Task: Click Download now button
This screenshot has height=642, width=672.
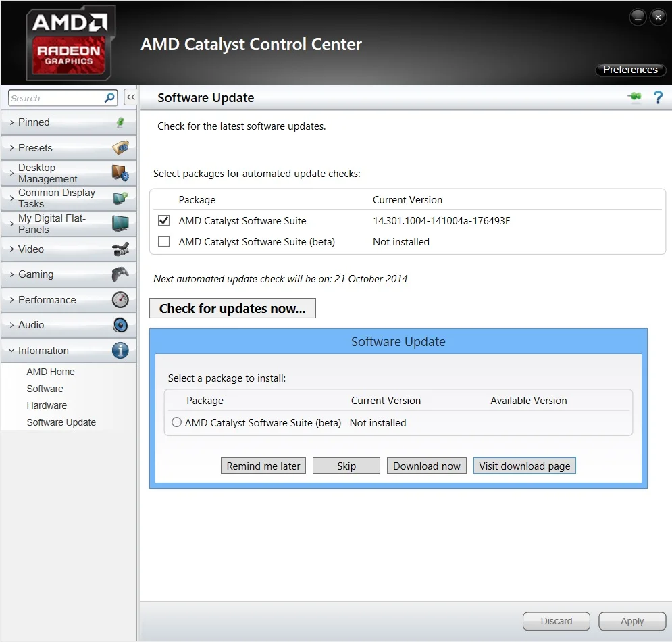Action: tap(426, 466)
